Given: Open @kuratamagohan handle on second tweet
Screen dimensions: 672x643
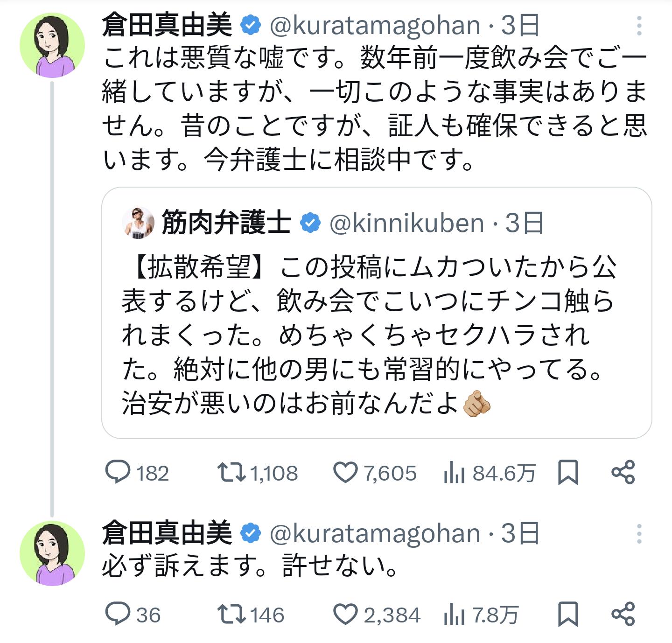Looking at the screenshot, I should tap(375, 534).
